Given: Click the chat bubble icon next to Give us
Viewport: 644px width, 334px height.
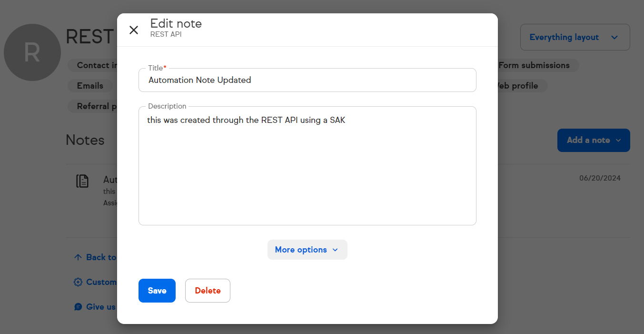Looking at the screenshot, I should (78, 307).
